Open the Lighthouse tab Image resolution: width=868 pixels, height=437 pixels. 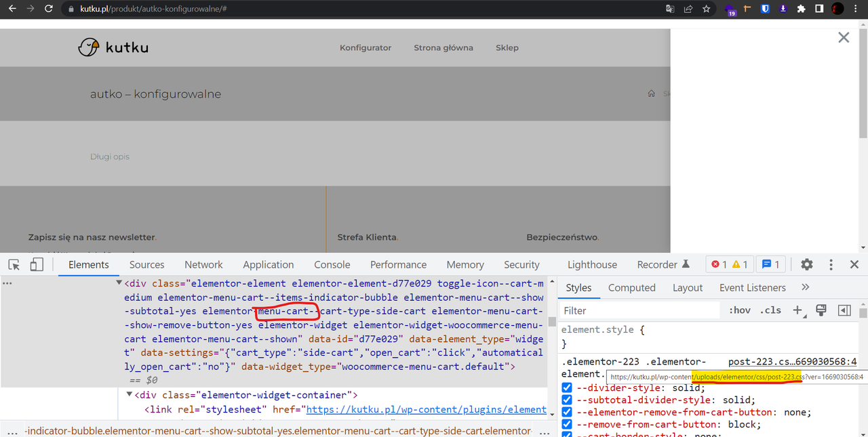(x=592, y=264)
